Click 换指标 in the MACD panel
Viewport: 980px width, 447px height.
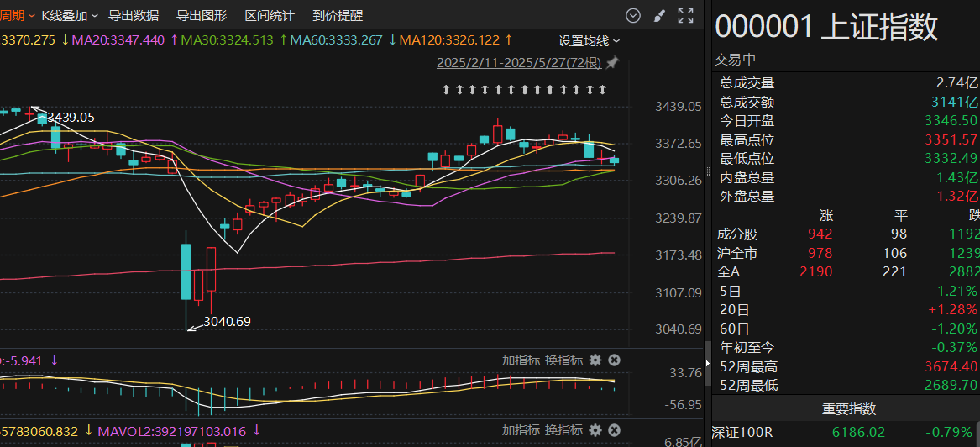point(563,360)
